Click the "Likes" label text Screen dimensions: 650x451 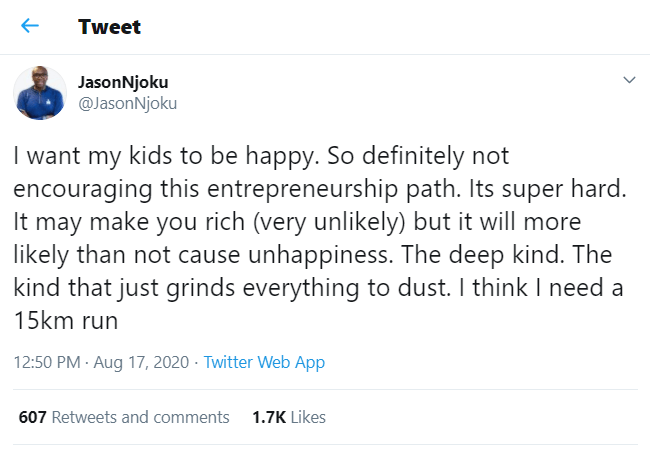307,417
